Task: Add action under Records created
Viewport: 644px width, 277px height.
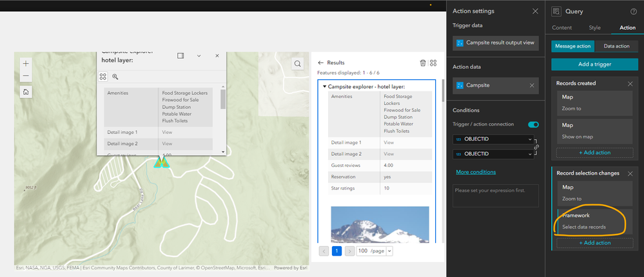Action: tap(595, 153)
